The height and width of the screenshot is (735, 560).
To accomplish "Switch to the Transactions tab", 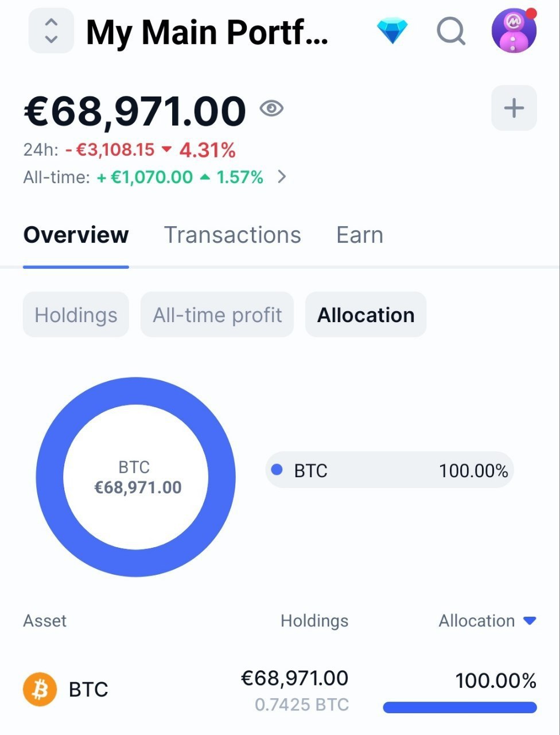I will tap(232, 235).
